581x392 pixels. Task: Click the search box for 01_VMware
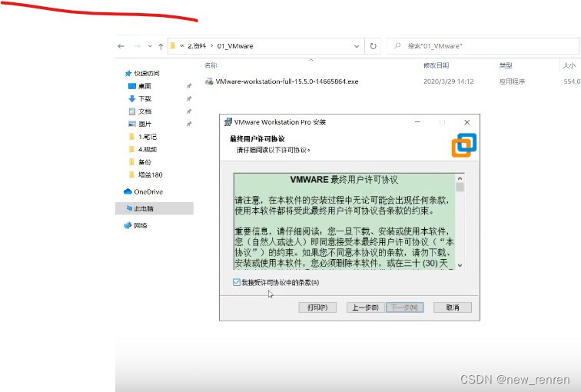(x=483, y=46)
